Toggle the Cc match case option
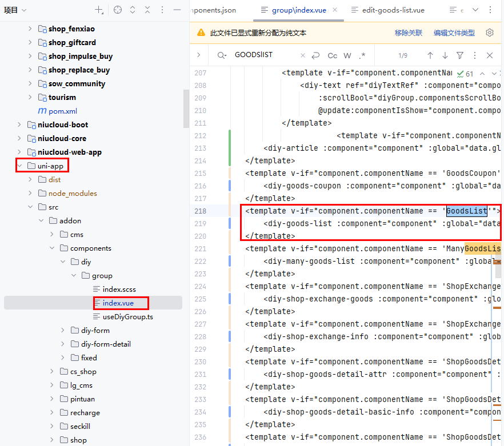 [x=332, y=55]
